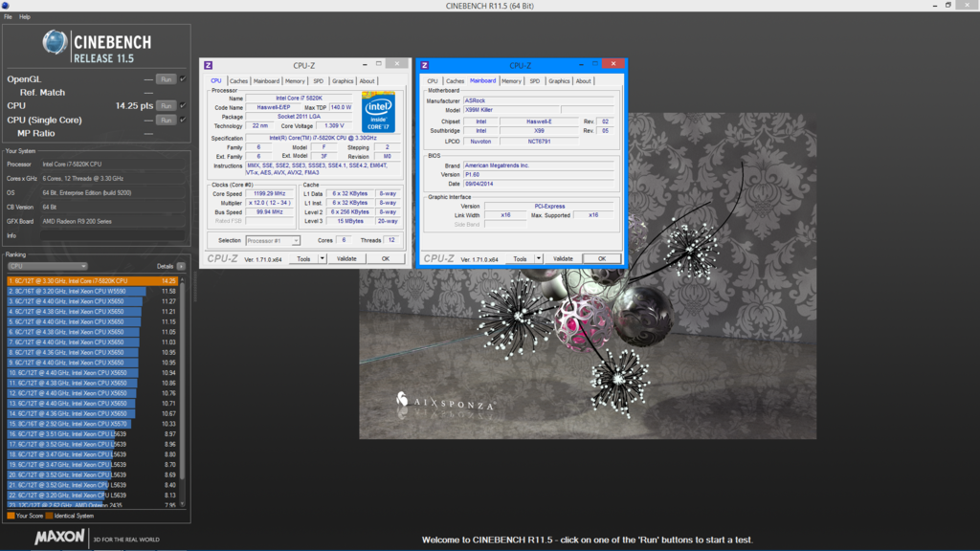Run the CPU (Single Core) benchmark
The width and height of the screenshot is (980, 551).
pos(167,120)
